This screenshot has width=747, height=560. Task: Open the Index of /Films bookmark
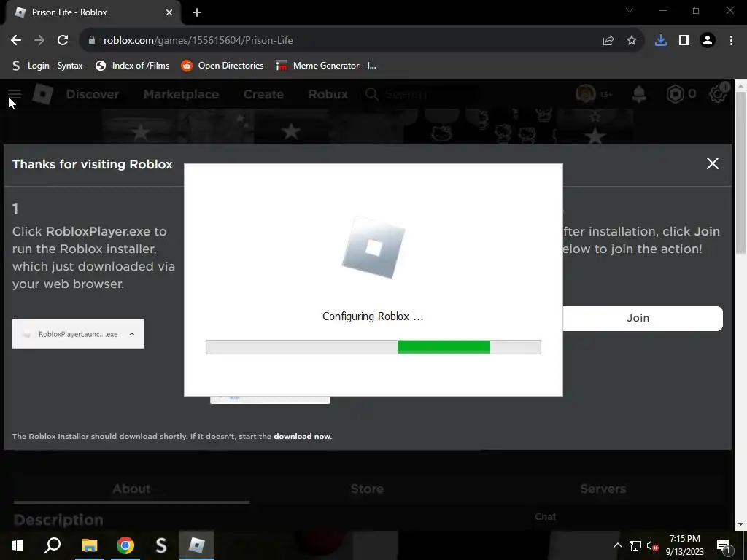click(133, 66)
